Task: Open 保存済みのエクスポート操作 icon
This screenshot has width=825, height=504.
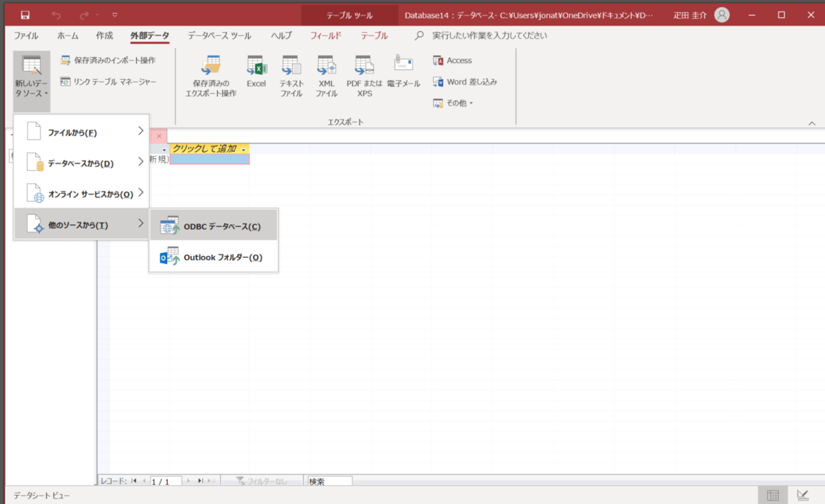Action: click(211, 76)
